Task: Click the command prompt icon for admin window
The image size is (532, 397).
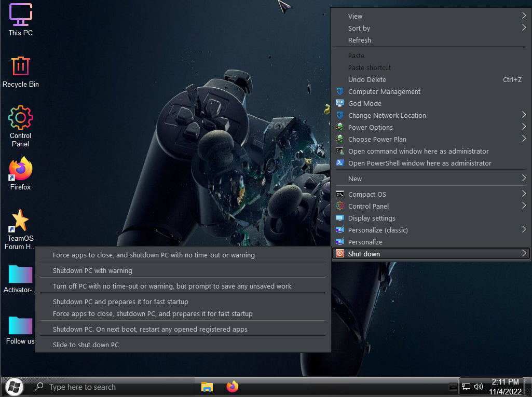Action: 339,150
